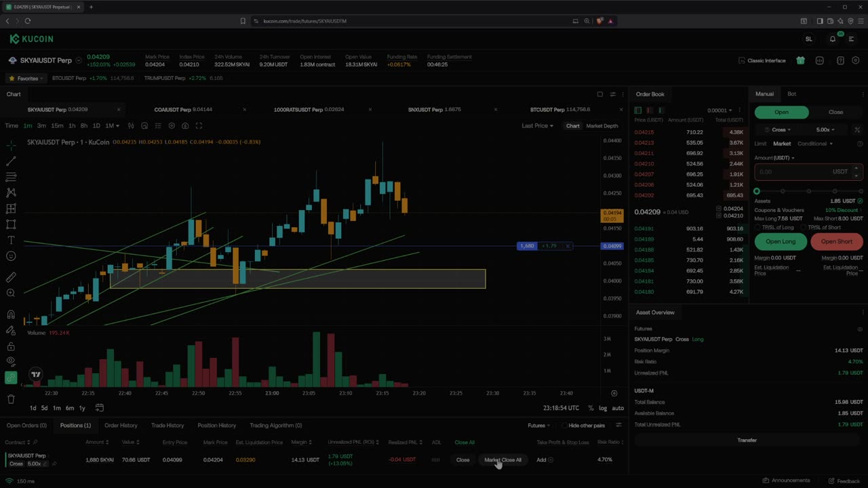Select the text annotation tool
The image size is (868, 488).
pos(11,240)
